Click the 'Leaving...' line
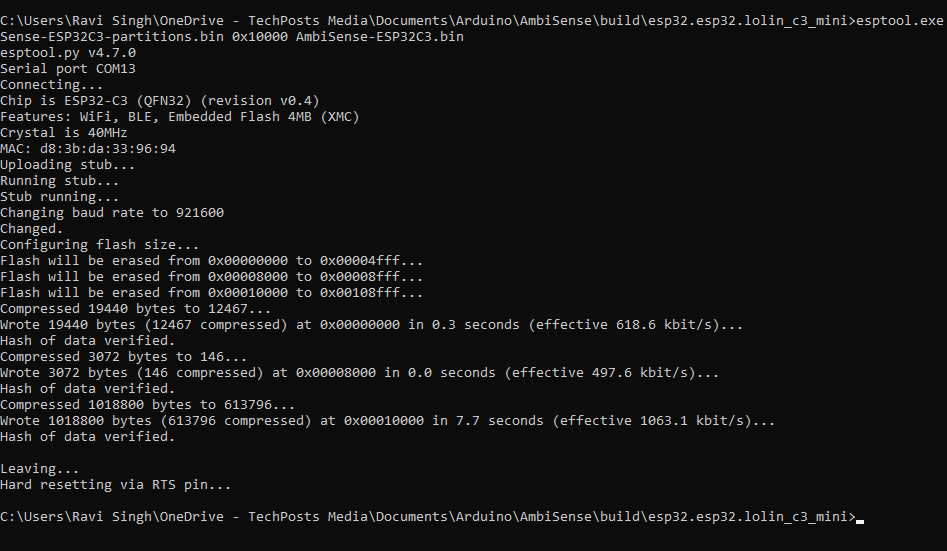The image size is (947, 551). click(x=39, y=469)
